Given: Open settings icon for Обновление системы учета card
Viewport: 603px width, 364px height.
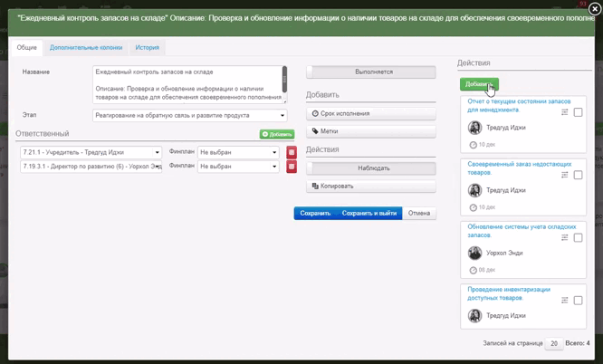Looking at the screenshot, I should tap(565, 238).
